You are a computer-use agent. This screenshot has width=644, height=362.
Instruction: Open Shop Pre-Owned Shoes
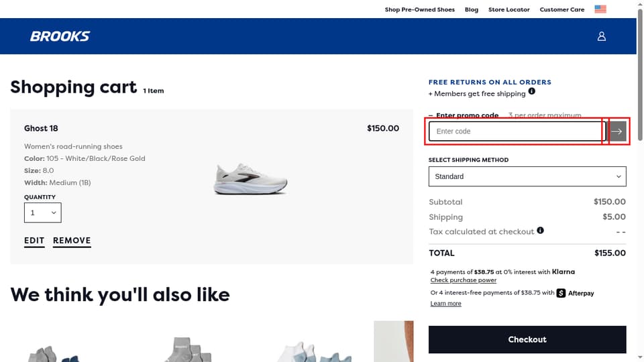419,9
